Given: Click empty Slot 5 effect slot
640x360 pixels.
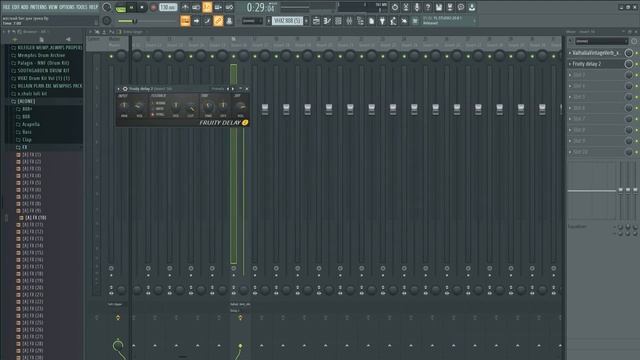Looking at the screenshot, I should [596, 97].
